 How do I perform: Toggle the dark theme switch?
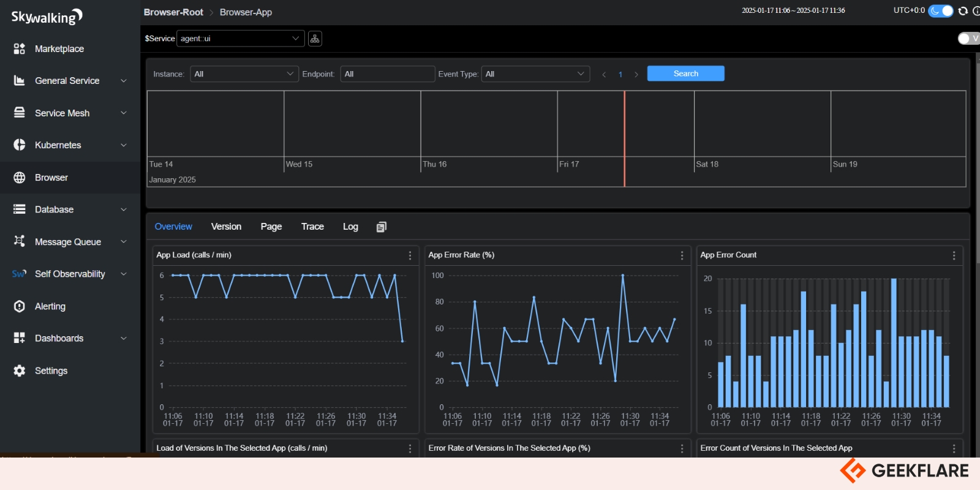pos(940,11)
